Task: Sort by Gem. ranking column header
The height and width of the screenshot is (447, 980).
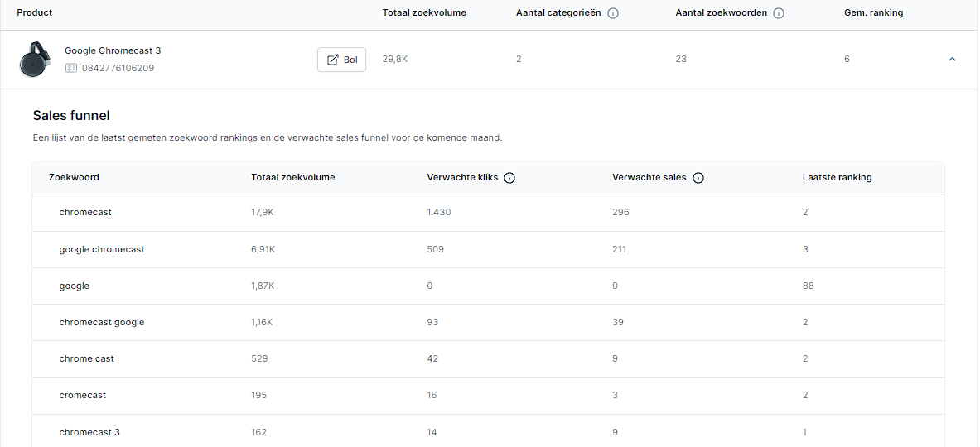Action: click(x=873, y=12)
